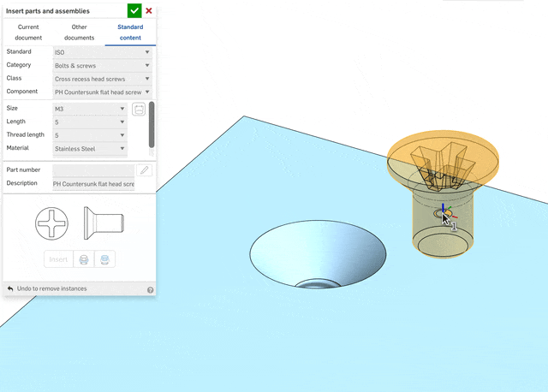
Task: Click the "Material" field label
Action: [17, 148]
